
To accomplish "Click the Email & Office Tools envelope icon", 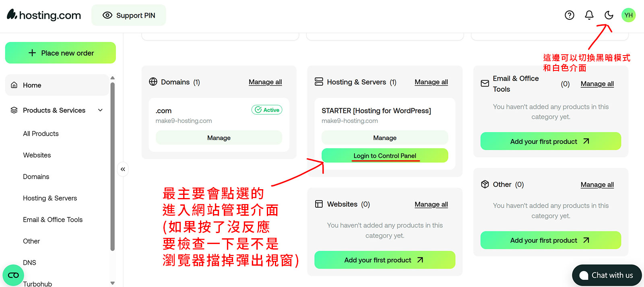I will pyautogui.click(x=485, y=83).
